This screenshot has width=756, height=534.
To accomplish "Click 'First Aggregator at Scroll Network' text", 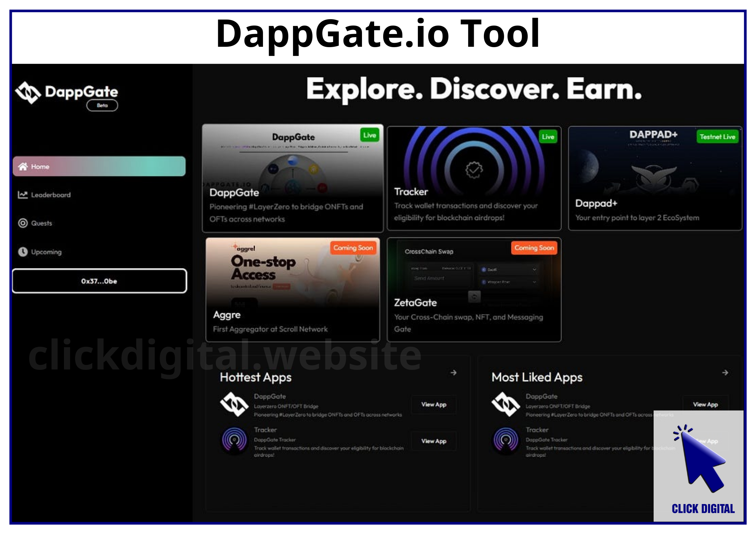I will click(x=270, y=329).
